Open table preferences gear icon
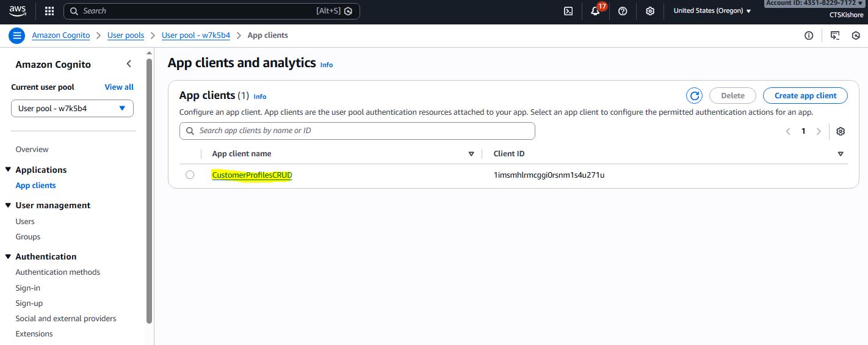868x345 pixels. coord(841,131)
